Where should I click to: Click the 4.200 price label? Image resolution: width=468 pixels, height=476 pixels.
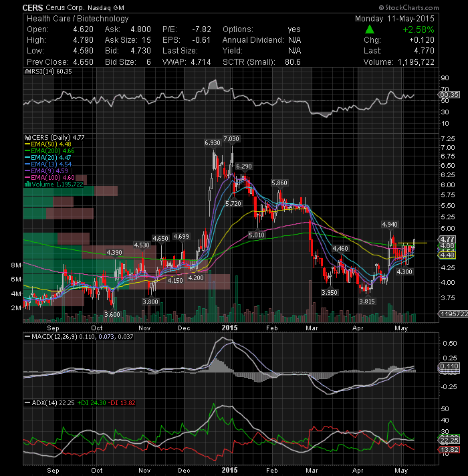[x=196, y=277]
